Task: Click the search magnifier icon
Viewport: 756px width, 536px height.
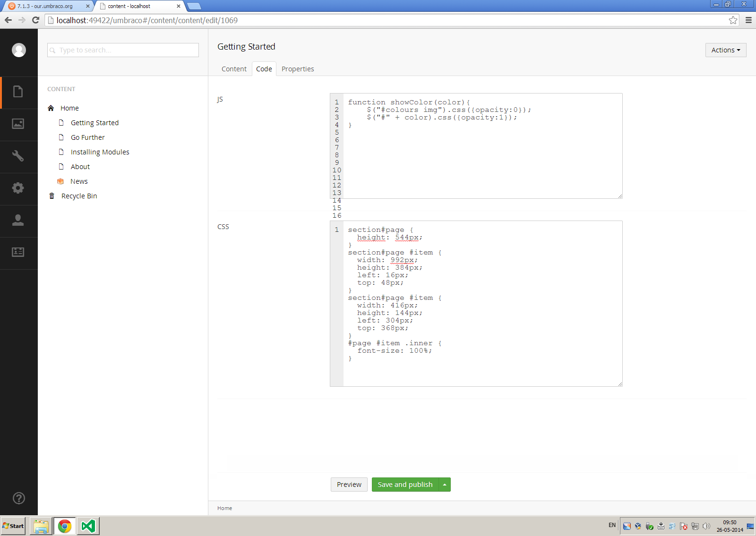Action: [53, 50]
